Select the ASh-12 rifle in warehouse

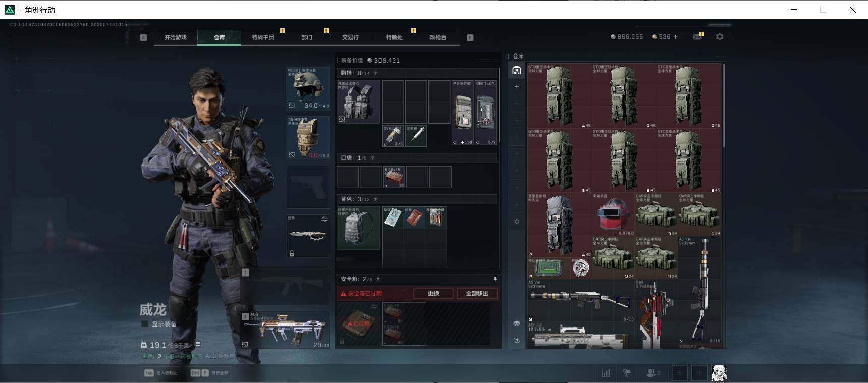[581, 336]
